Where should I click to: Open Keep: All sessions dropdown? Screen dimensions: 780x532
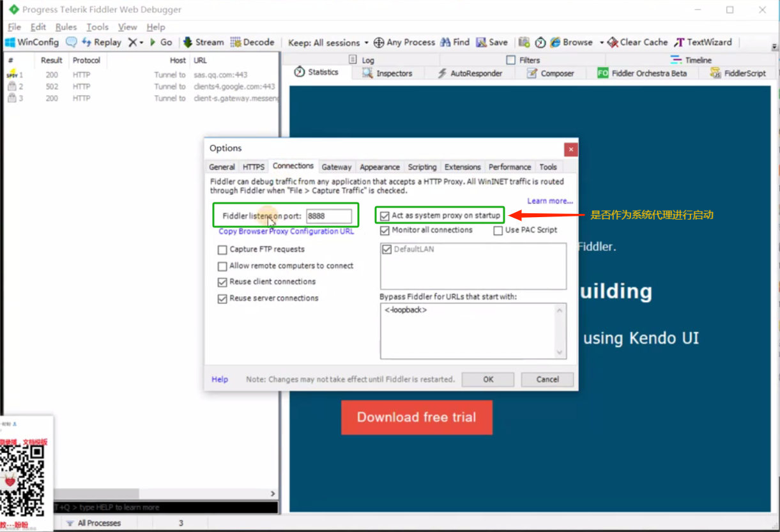pos(328,43)
